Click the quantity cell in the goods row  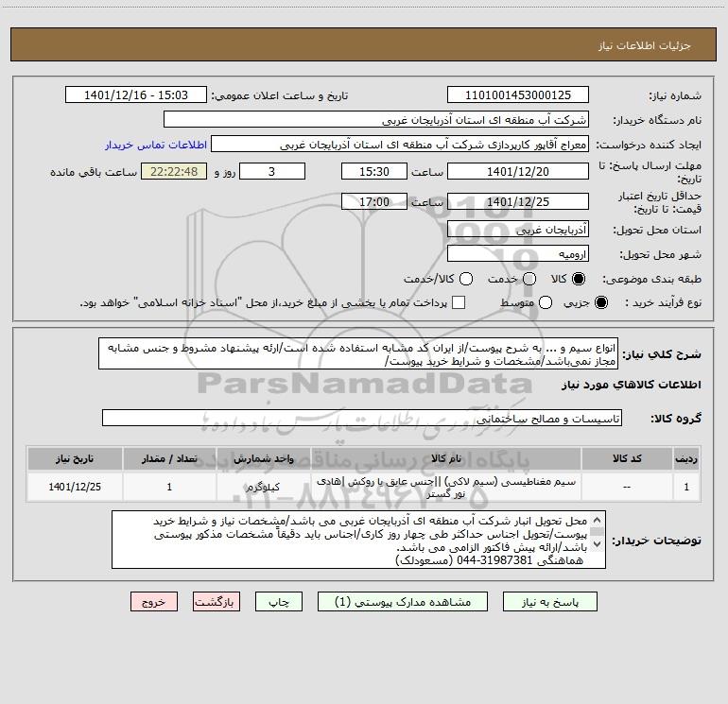tap(169, 488)
